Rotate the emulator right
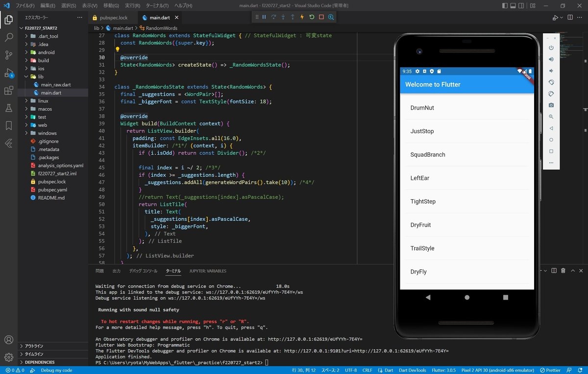The width and height of the screenshot is (588, 374). coord(551,93)
